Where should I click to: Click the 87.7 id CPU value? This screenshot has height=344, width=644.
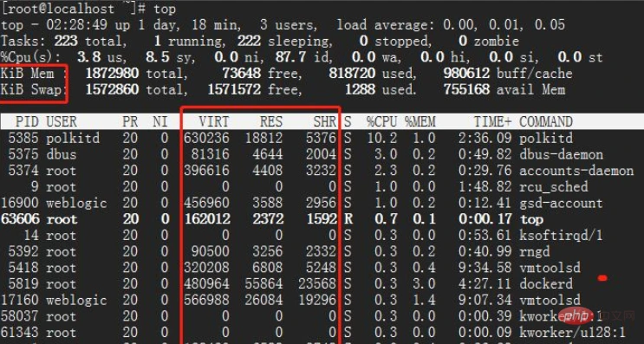(290, 57)
